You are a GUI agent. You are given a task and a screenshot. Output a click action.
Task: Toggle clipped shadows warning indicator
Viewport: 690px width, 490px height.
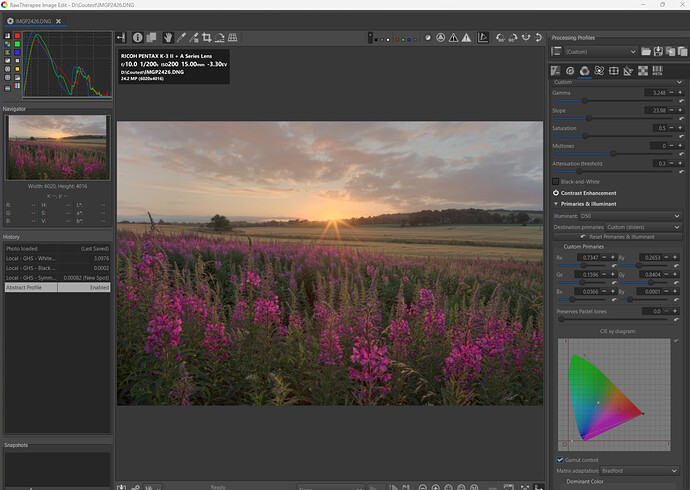(453, 37)
